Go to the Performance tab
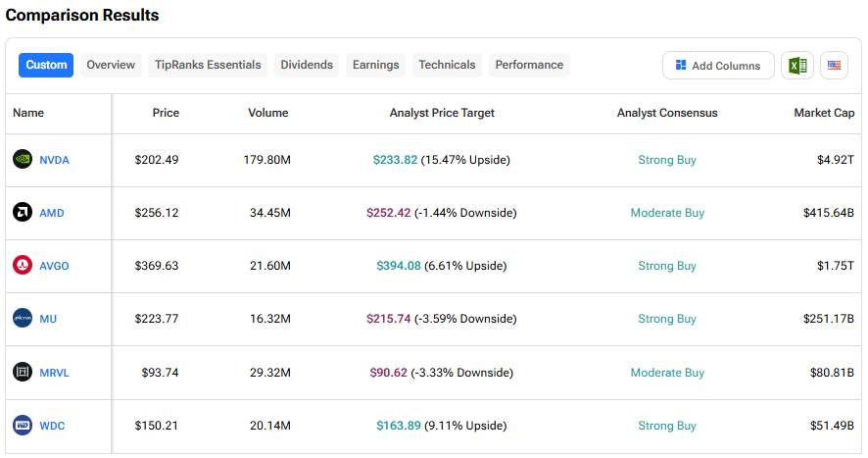Viewport: 868px width, 458px height. pyautogui.click(x=529, y=65)
